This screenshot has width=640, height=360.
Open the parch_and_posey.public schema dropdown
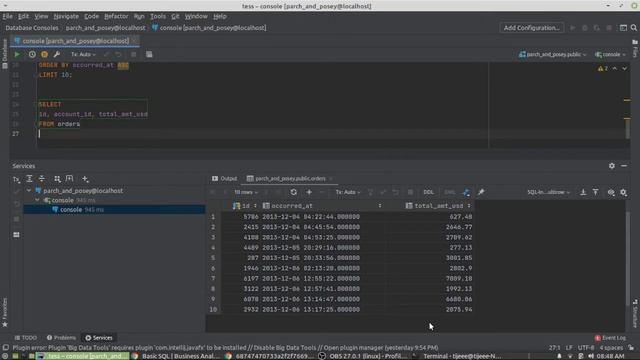coord(552,54)
